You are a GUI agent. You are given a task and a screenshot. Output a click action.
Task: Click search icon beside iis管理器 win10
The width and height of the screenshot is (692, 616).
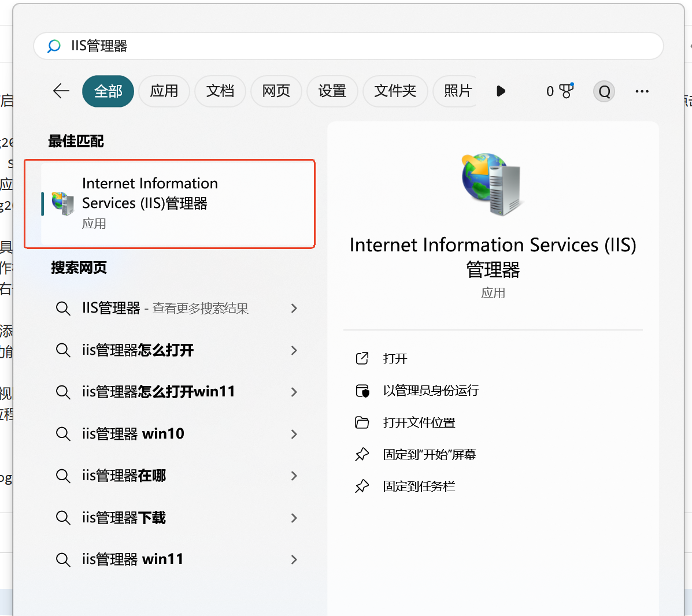pos(63,434)
